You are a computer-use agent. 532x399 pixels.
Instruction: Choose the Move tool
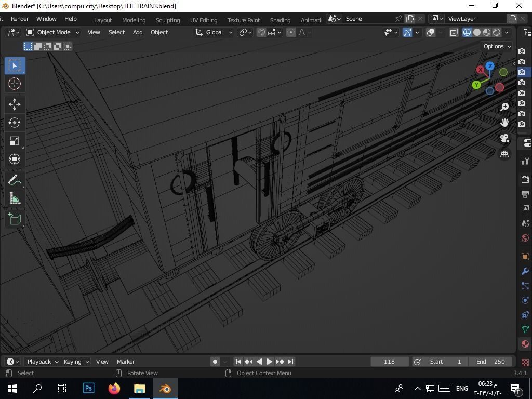[15, 104]
